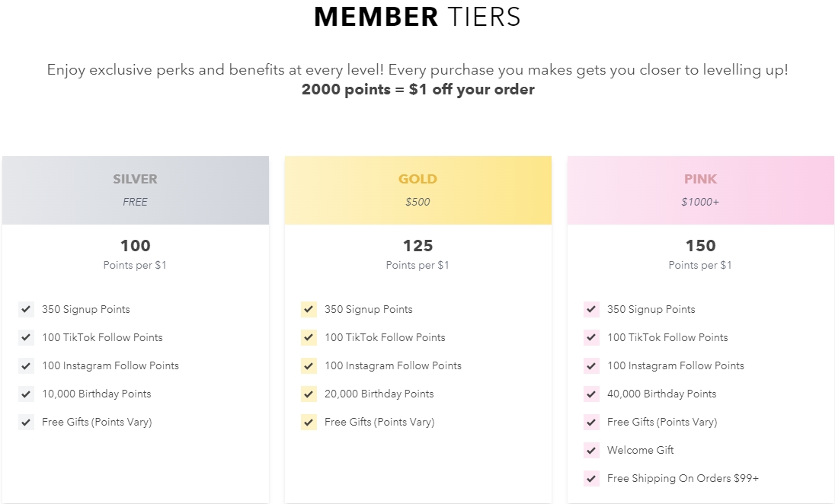Click pink checkmark beside 40,000 Birthday Points
Viewport: 835px width, 504px height.
pos(592,394)
